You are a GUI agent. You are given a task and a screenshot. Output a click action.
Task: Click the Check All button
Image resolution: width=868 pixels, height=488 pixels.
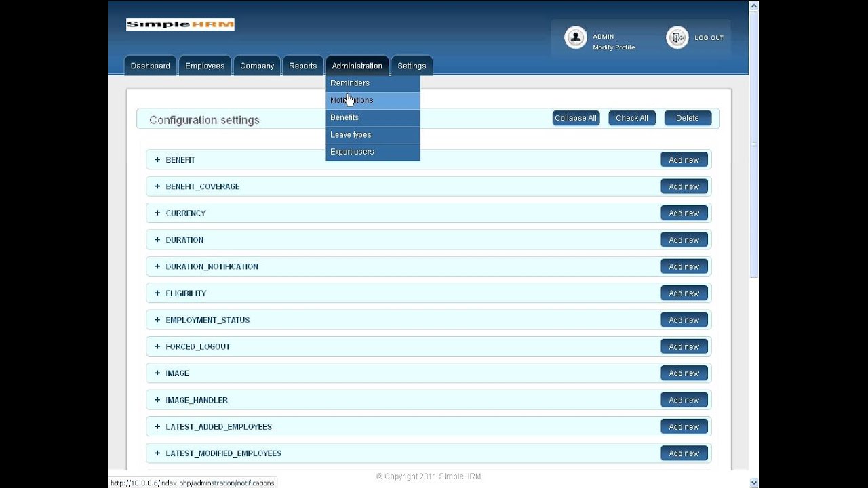click(632, 118)
